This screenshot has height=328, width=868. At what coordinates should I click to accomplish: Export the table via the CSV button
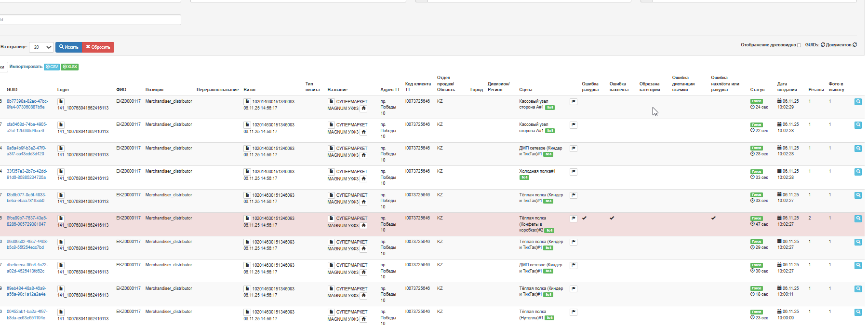tap(52, 67)
